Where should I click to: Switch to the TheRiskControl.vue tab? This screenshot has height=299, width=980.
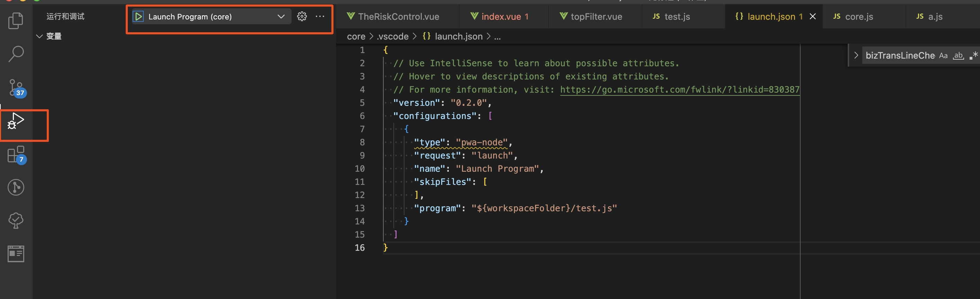(398, 17)
